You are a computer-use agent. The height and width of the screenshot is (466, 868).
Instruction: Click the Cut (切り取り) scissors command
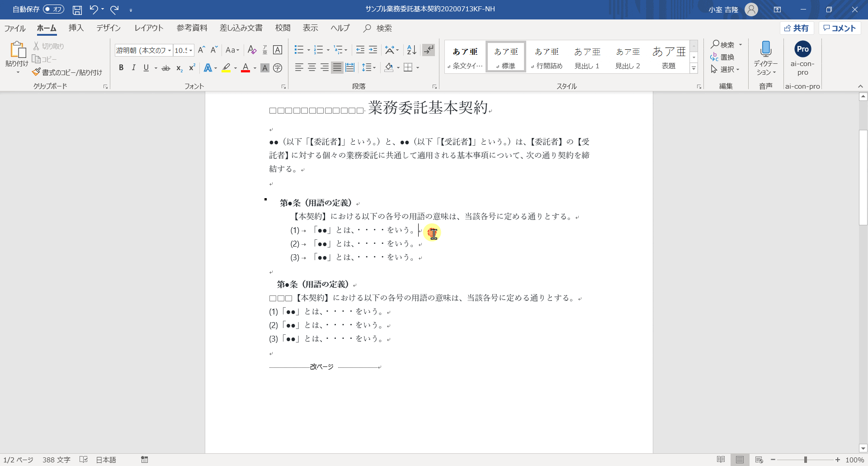[49, 46]
